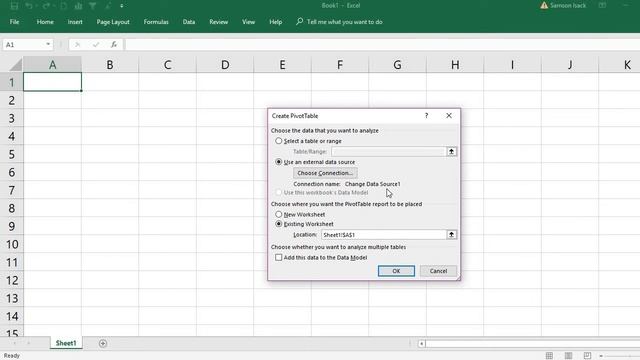The height and width of the screenshot is (360, 640).
Task: Click the Choose Connection button
Action: coord(325,173)
